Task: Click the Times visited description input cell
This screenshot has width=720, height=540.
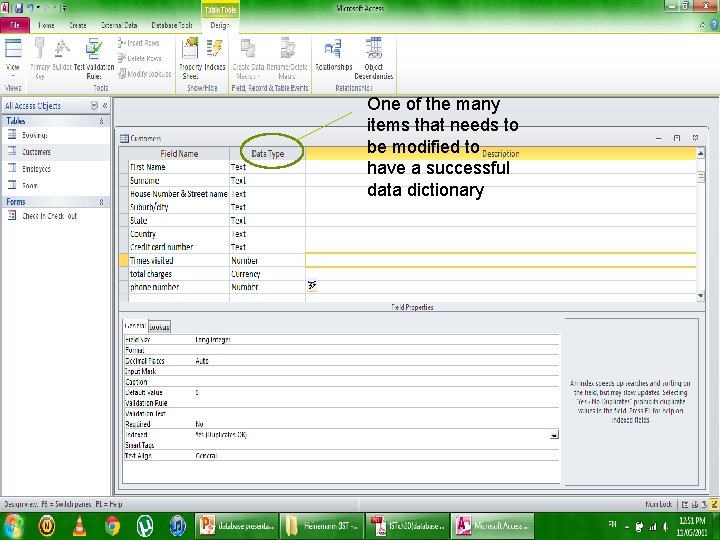Action: (x=501, y=260)
